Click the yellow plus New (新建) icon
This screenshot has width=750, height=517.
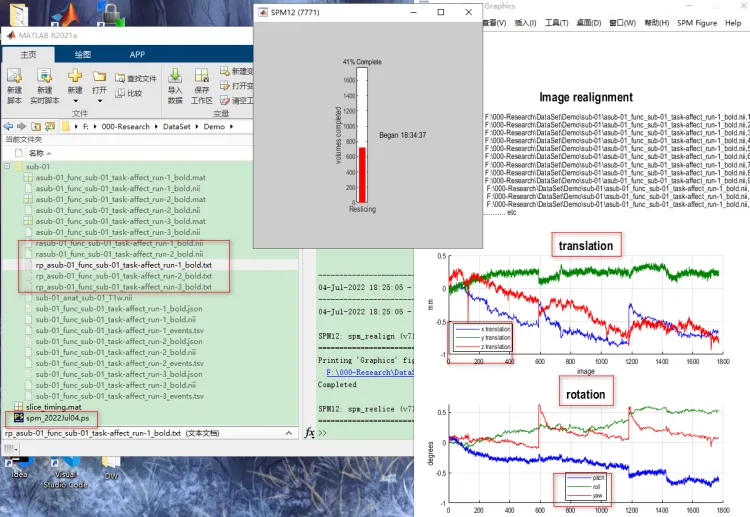[x=75, y=76]
